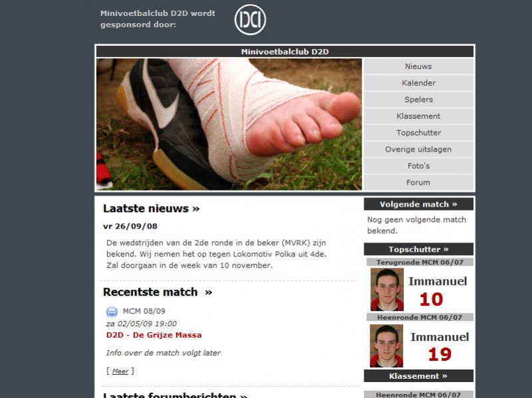Select Topschutter in the navigation menu
The width and height of the screenshot is (532, 398).
coord(418,133)
